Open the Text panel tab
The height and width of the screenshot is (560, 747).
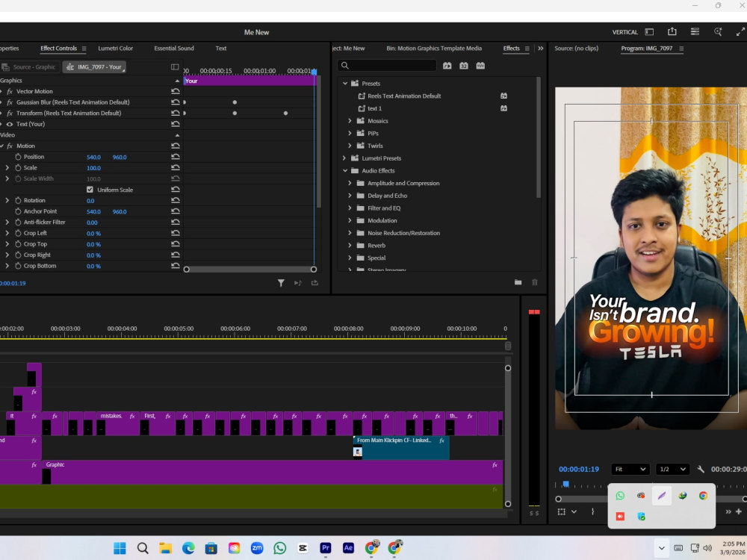221,48
